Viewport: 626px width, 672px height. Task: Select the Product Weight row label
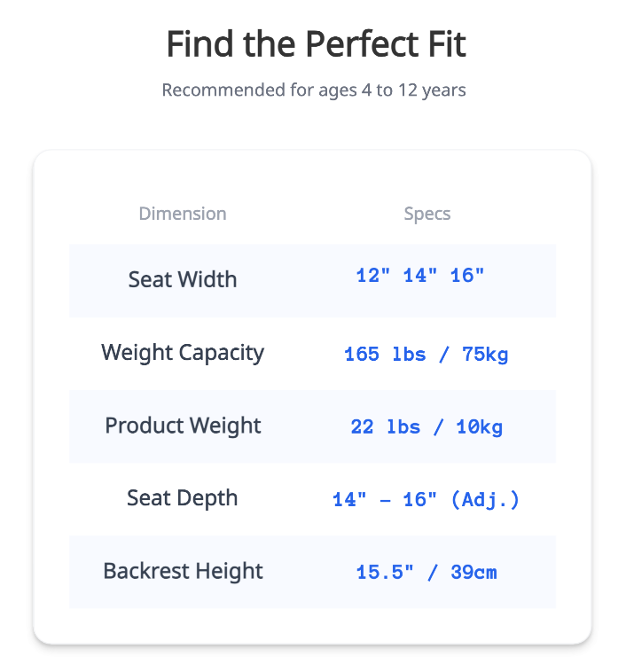tap(183, 426)
